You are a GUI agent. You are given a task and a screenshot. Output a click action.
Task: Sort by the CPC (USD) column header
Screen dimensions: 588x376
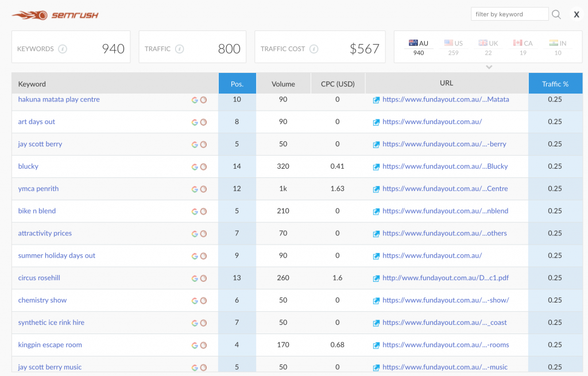tap(338, 83)
